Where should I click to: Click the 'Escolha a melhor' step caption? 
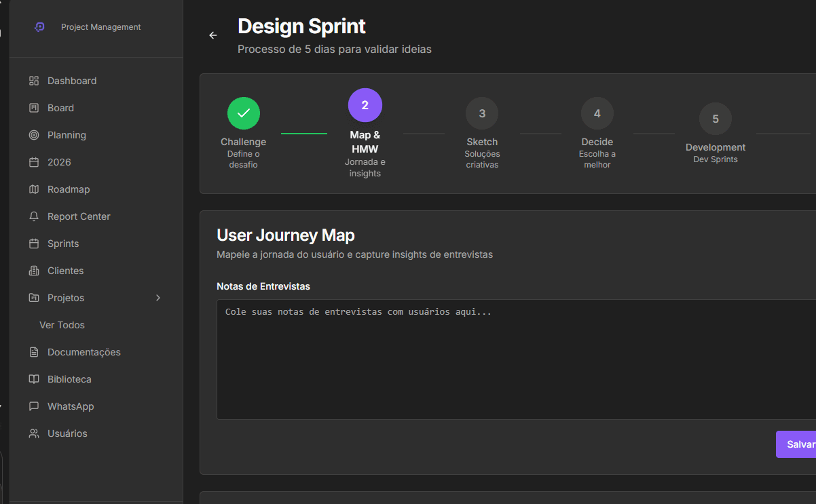[597, 159]
